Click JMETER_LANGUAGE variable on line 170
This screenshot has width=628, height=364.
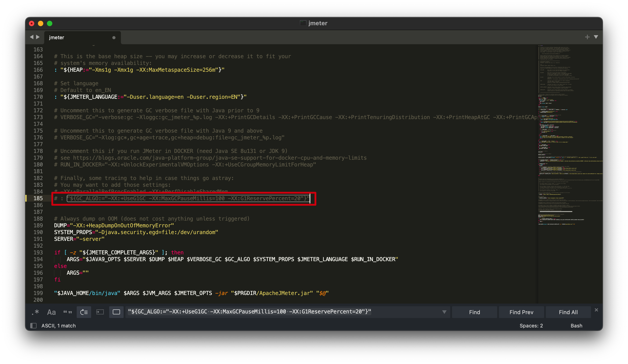pos(93,97)
